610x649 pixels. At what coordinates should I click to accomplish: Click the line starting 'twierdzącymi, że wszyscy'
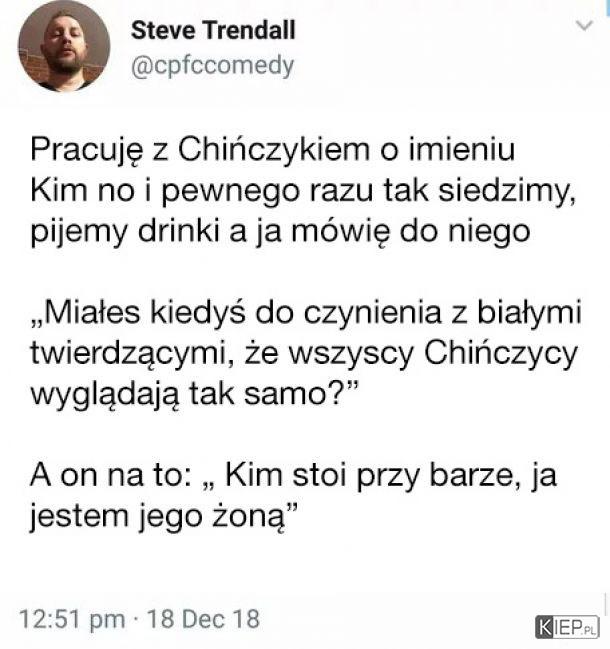pos(304,353)
